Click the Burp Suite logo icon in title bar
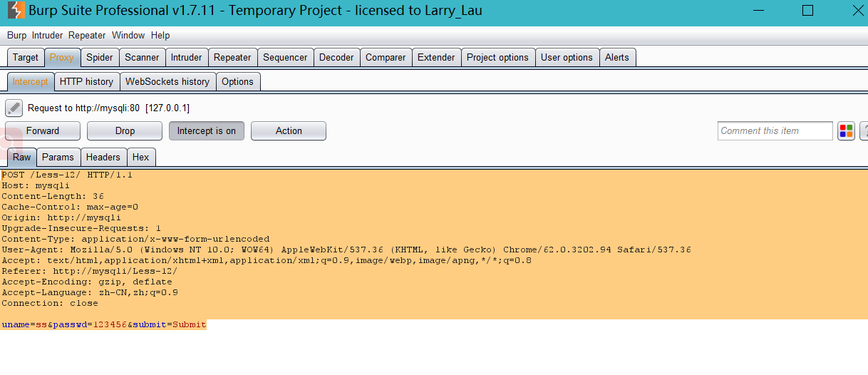The image size is (868, 375). (16, 11)
